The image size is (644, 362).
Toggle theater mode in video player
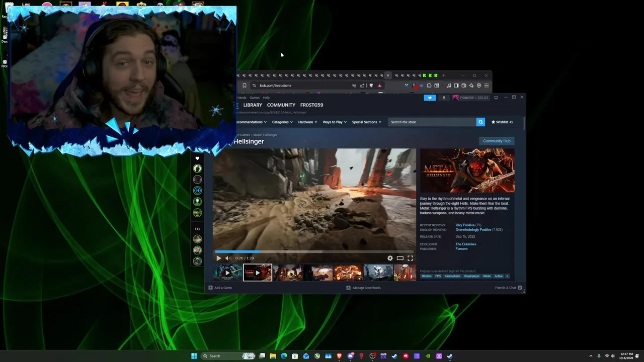point(400,258)
